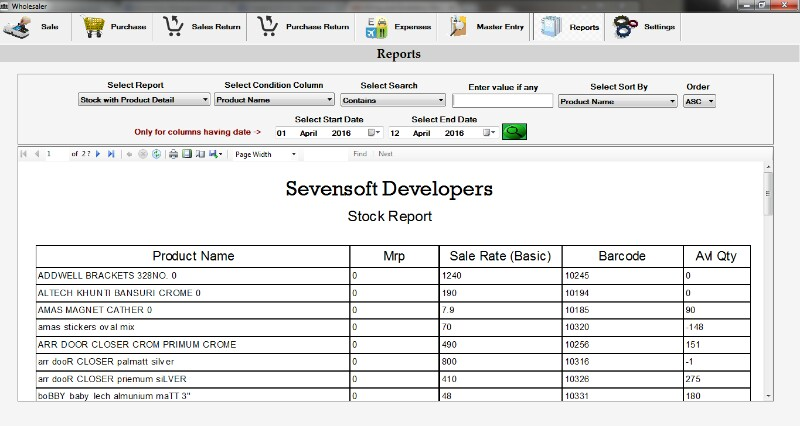The height and width of the screenshot is (426, 800).
Task: Click the current page number box
Action: tap(56, 154)
